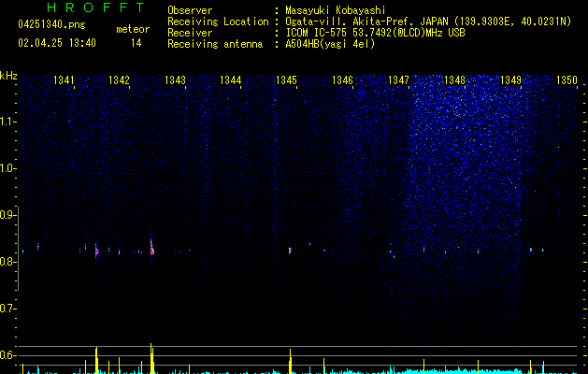Click the Receiving antenna label
This screenshot has height=374, width=588.
[215, 44]
